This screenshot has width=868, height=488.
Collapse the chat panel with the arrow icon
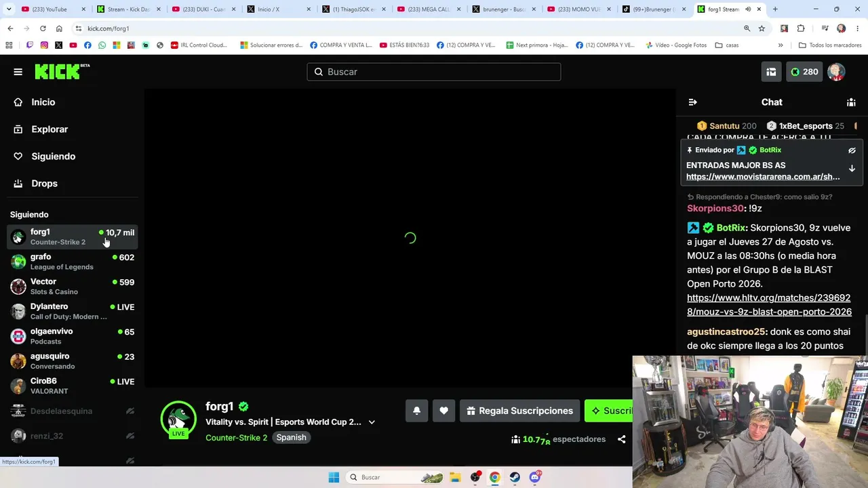[x=692, y=102]
